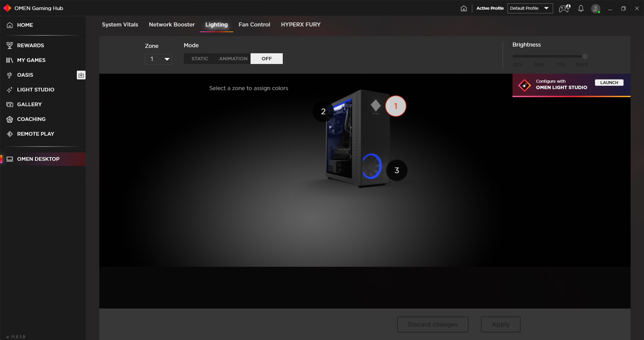
Task: Click the Apply button
Action: coord(501,325)
